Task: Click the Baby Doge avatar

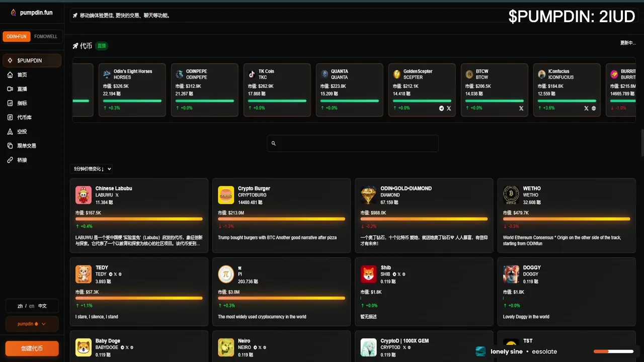Action: click(x=84, y=347)
